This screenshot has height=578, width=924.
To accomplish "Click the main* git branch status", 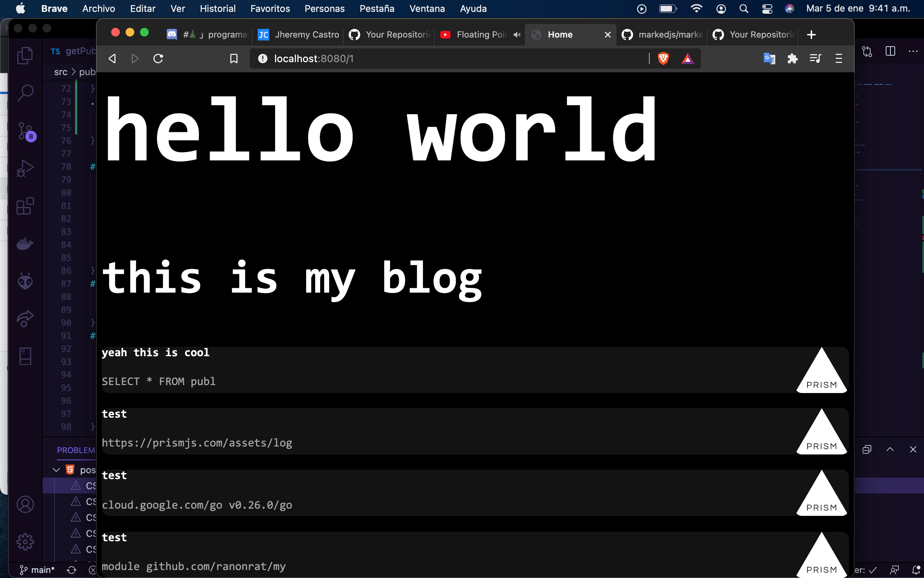I will (x=37, y=570).
